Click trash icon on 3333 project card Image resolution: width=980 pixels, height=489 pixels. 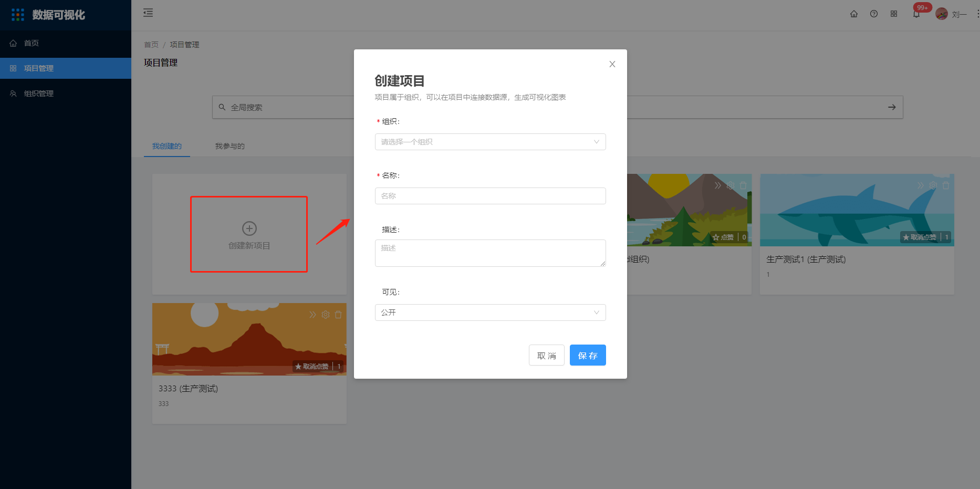(x=338, y=315)
